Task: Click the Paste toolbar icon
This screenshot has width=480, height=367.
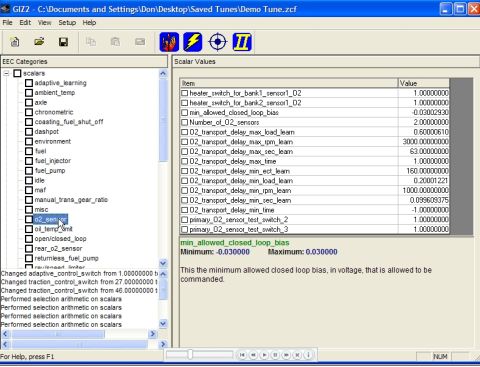Action: [x=115, y=42]
